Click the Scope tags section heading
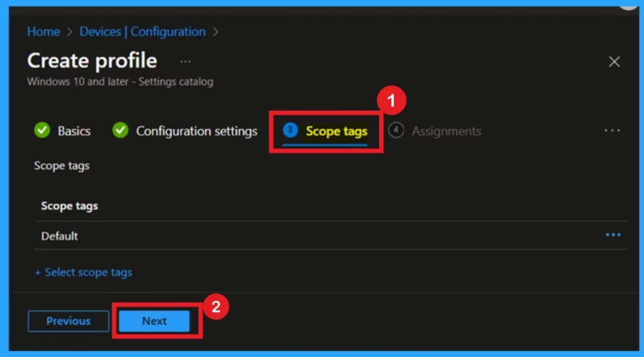Image resolution: width=644 pixels, height=357 pixels. coord(62,166)
